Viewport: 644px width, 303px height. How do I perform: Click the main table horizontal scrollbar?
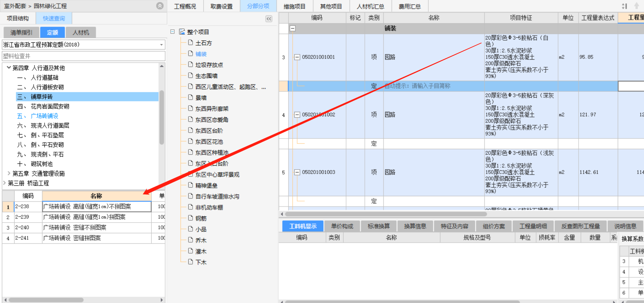point(386,214)
